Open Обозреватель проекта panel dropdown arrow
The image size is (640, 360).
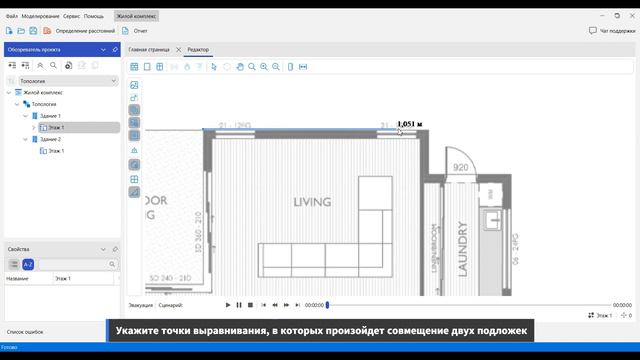103,49
